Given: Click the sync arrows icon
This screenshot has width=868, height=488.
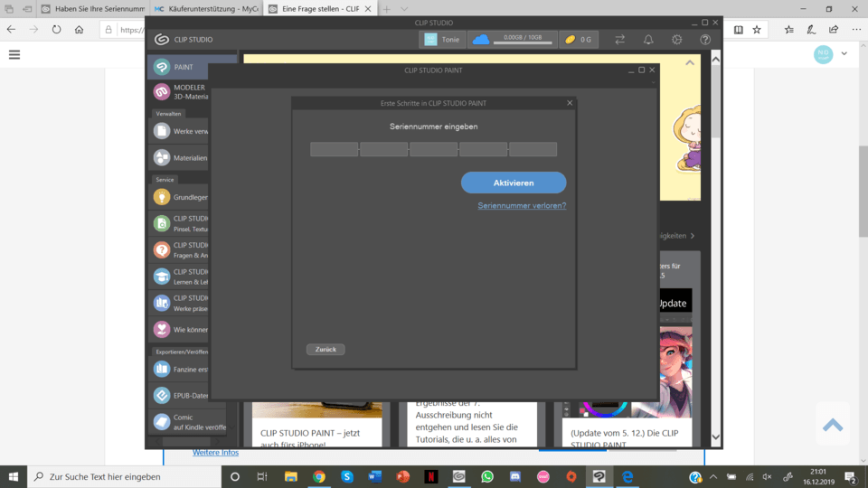Looking at the screenshot, I should (x=620, y=40).
